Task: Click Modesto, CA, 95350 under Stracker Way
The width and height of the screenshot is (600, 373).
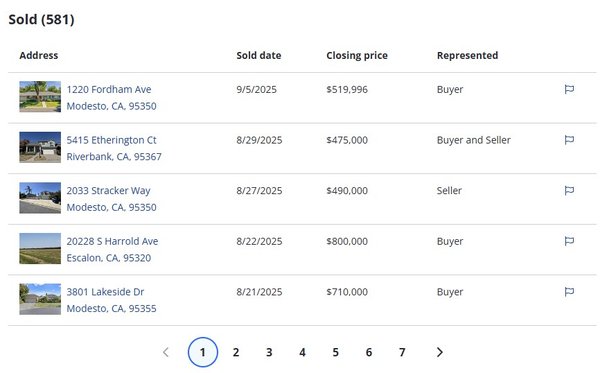Action: click(111, 207)
